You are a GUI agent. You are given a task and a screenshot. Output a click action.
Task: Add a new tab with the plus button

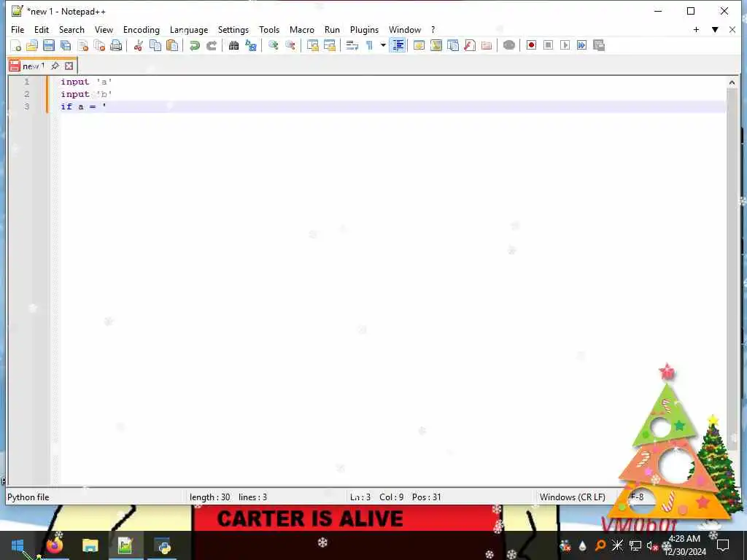click(x=696, y=29)
